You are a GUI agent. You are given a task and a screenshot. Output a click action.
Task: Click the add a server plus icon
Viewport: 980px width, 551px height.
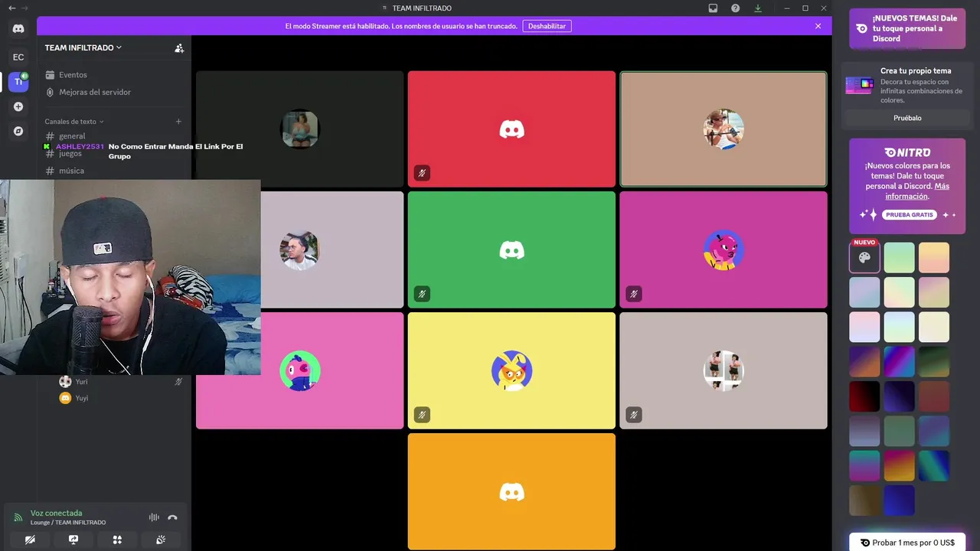pyautogui.click(x=18, y=107)
